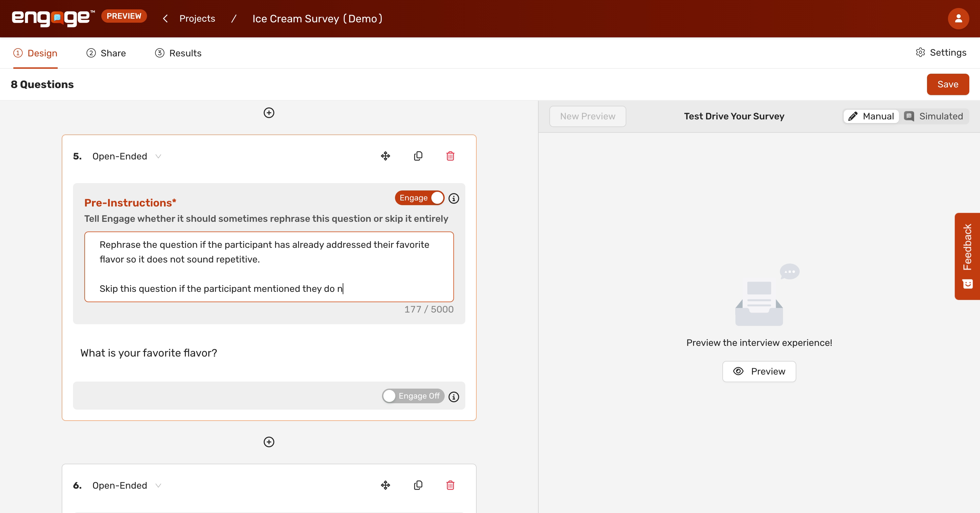Viewport: 980px width, 513px height.
Task: Open the Projects breadcrumb link
Action: (x=197, y=19)
